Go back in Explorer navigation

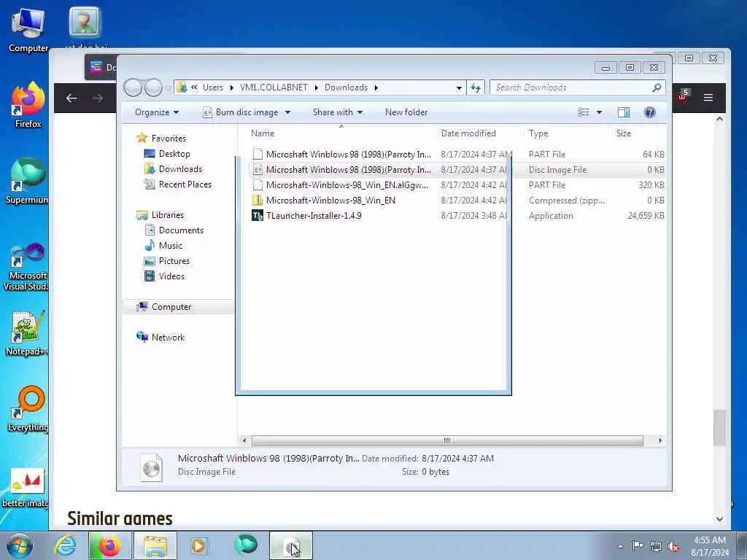(133, 87)
